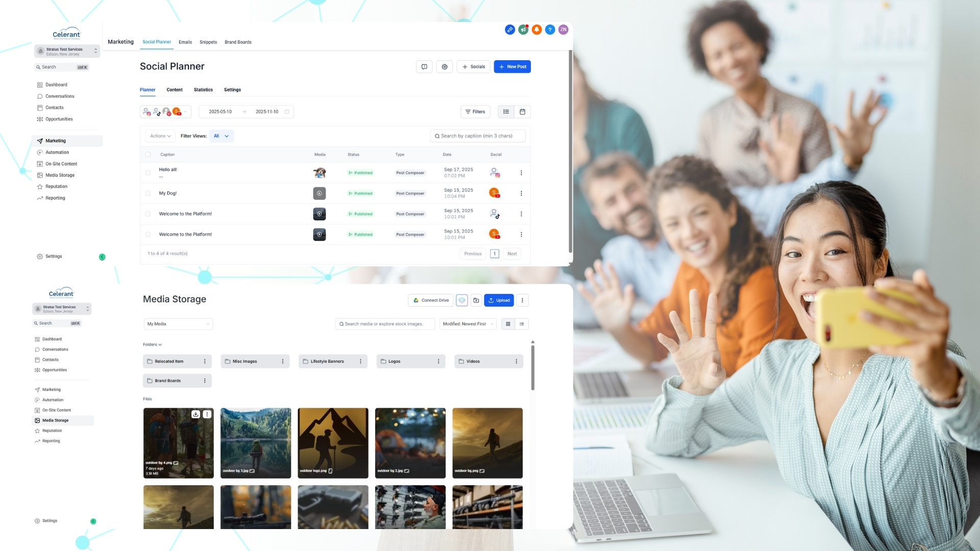
Task: Switch to the Statistics tab
Action: (203, 90)
